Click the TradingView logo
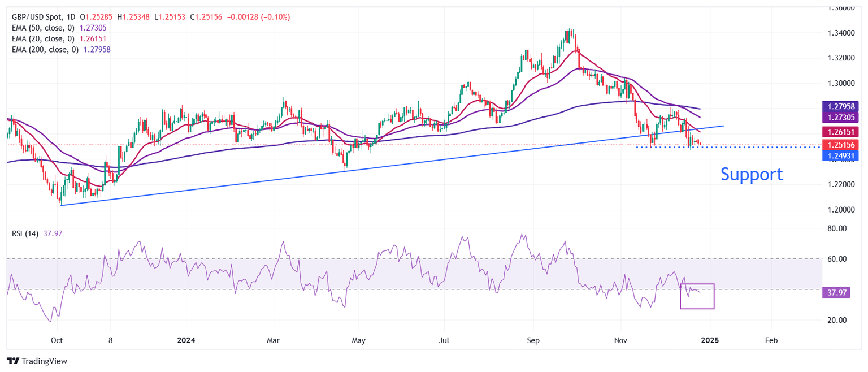Viewport: 868px width, 372px height. tap(37, 361)
